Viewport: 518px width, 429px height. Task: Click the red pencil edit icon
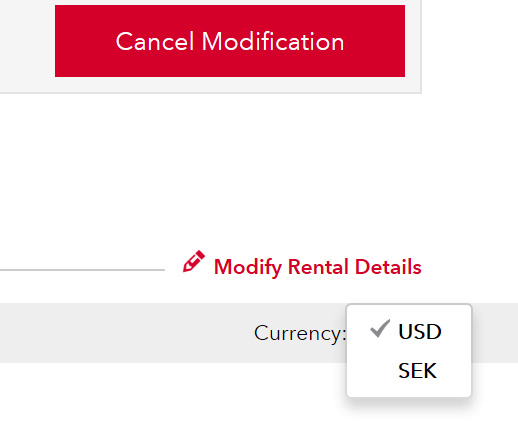(x=194, y=262)
